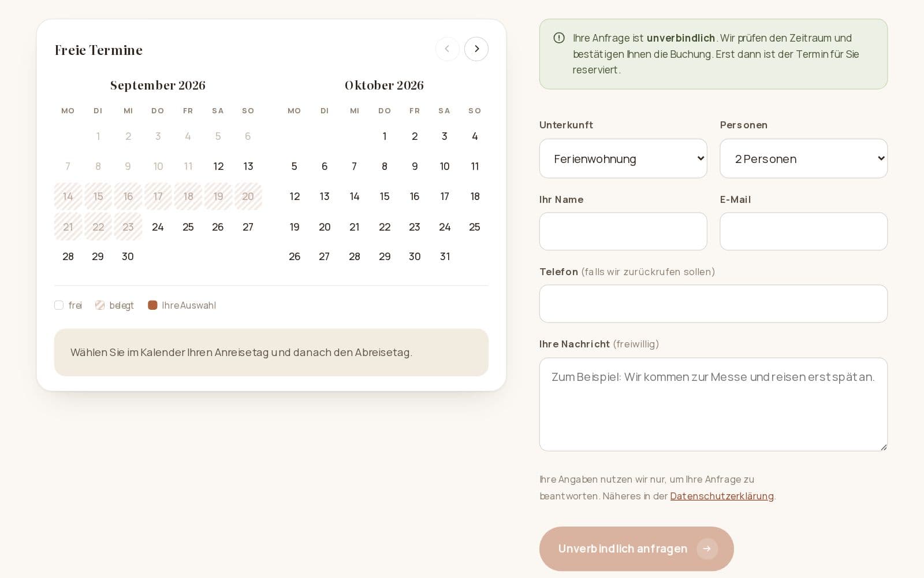Click the 'Unterkunft' field label
924x578 pixels.
[566, 125]
